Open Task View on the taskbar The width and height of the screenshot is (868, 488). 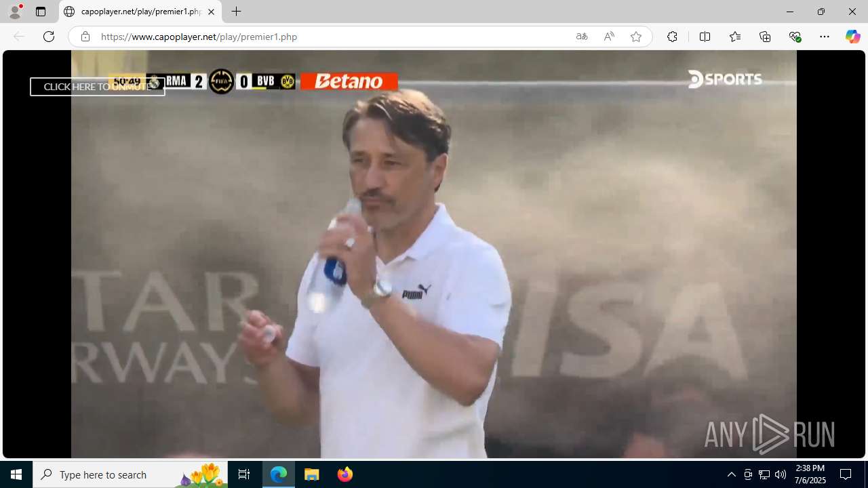tap(244, 474)
